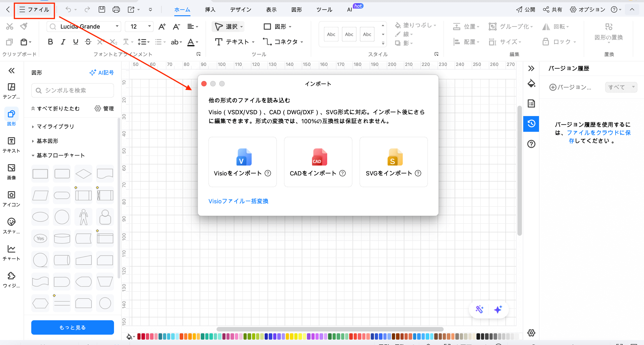Click the horizontal canvas scrollbar
Viewport: 644px width, 345px height.
tap(330, 329)
